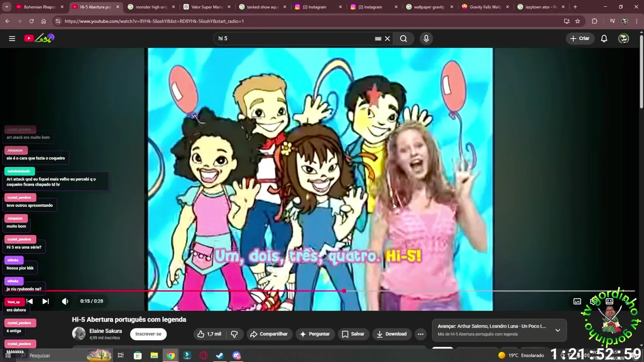This screenshot has width=644, height=362.
Task: Open Microsoft Store from taskbar
Action: tap(137, 355)
